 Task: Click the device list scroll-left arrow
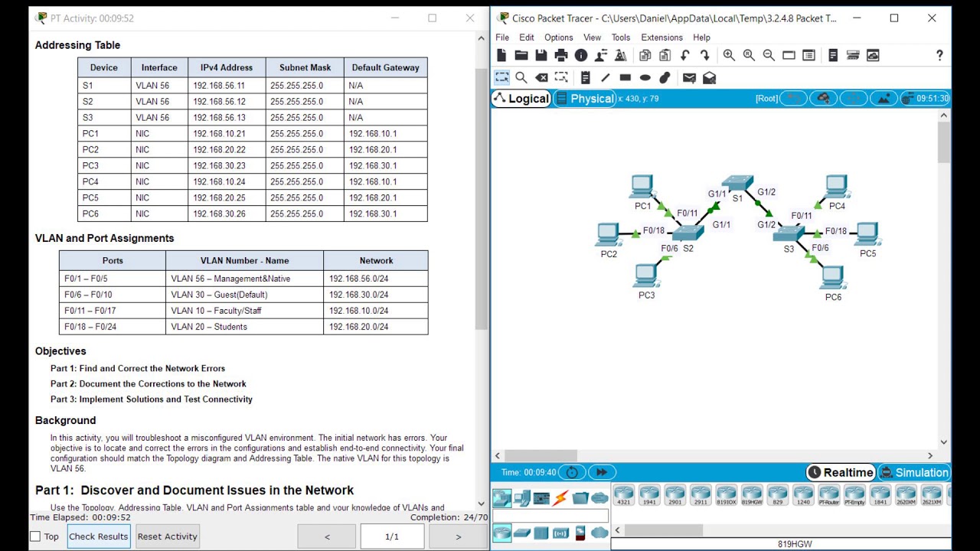(617, 530)
